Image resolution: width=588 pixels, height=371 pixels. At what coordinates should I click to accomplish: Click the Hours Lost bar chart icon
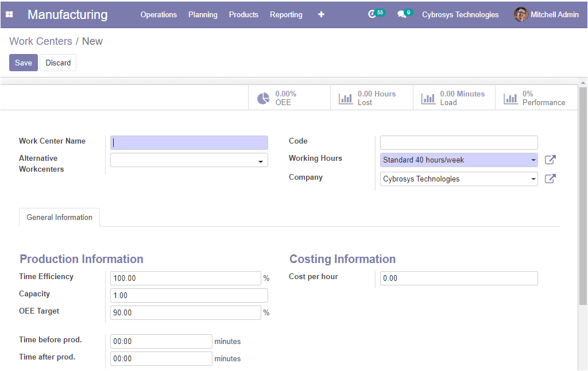(346, 98)
